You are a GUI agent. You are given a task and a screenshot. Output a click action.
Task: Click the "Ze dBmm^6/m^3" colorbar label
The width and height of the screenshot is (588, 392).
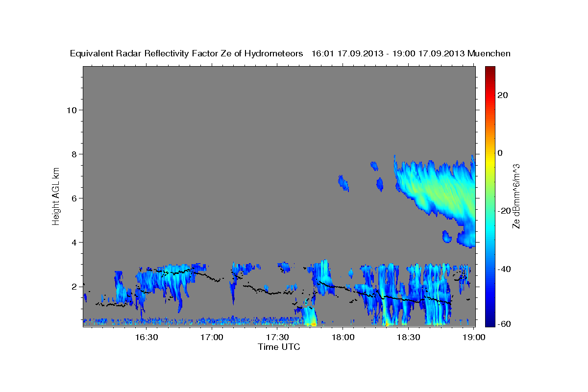tap(515, 196)
